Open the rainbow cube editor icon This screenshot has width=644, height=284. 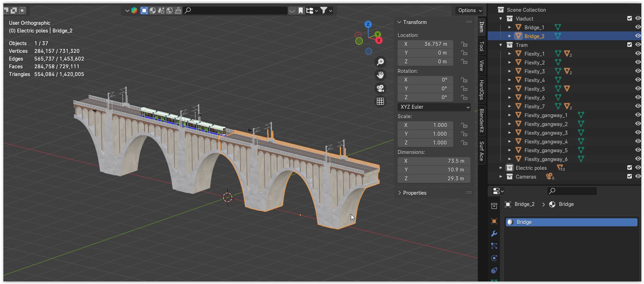134,10
